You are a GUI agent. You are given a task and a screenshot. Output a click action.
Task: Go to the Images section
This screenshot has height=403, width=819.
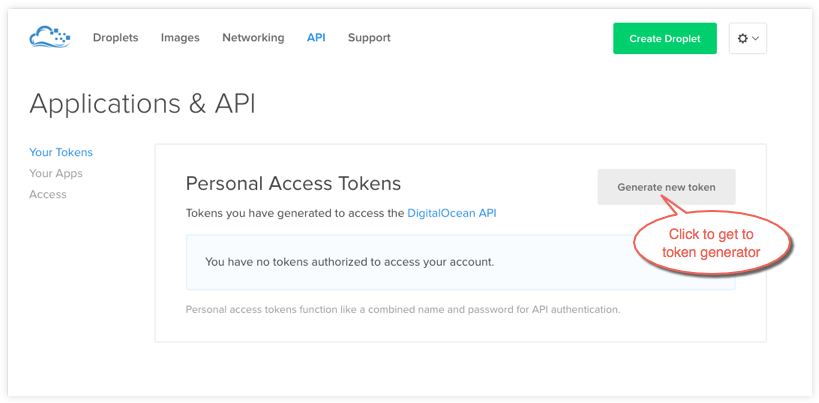(180, 38)
